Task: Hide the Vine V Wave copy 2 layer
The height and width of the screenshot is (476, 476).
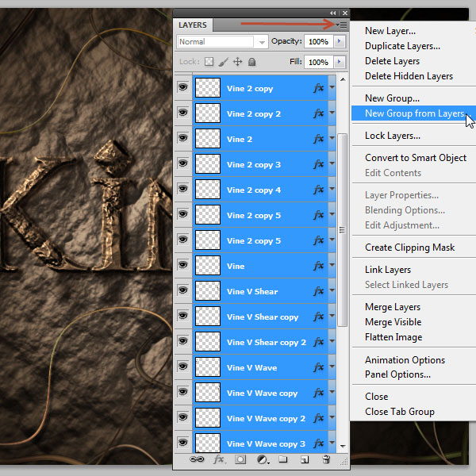Action: click(x=182, y=417)
